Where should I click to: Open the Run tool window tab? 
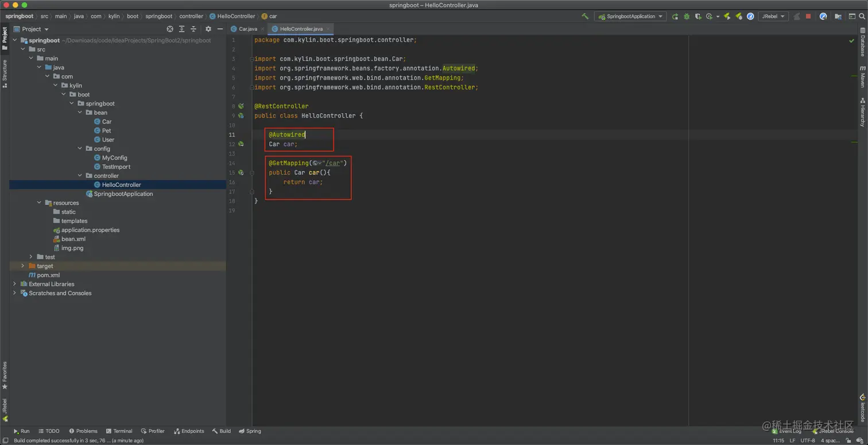[x=21, y=431]
